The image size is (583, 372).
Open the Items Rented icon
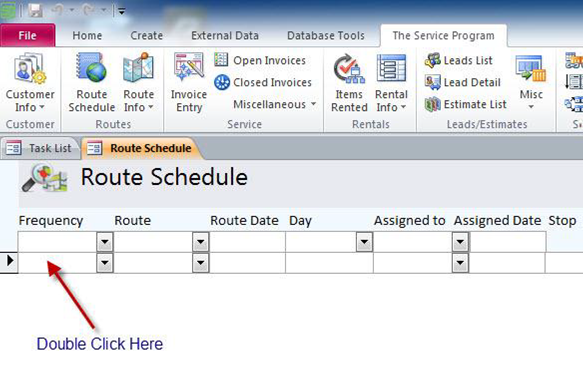(349, 68)
